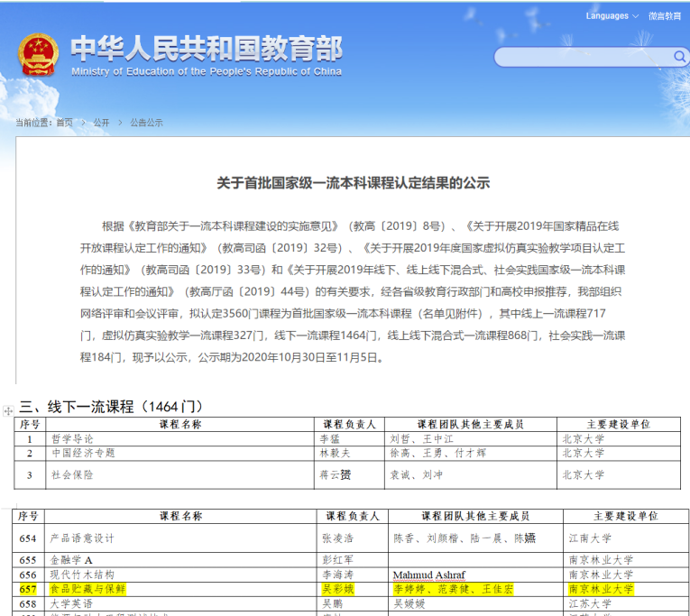The height and width of the screenshot is (616, 690).
Task: Select the cell 徐高、王勇、付才辉
Action: 471,453
